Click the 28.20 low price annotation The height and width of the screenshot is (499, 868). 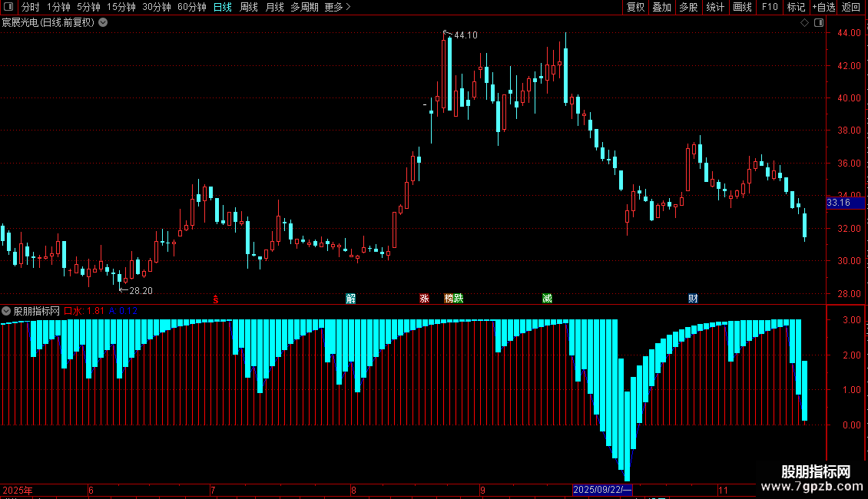click(141, 290)
